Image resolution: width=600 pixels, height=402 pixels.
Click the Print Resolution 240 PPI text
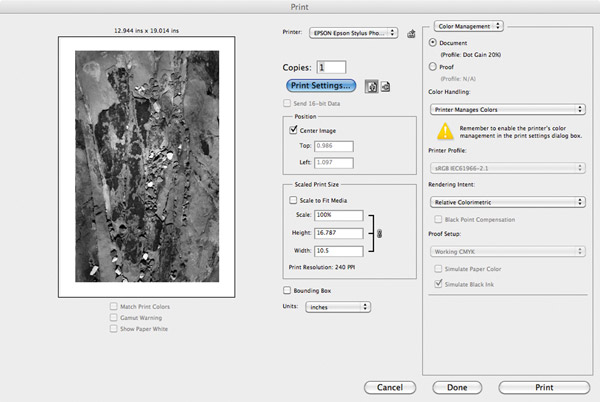coord(322,267)
